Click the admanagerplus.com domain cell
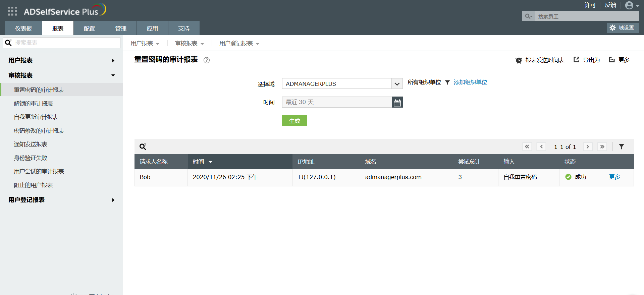644x295 pixels. [x=407, y=177]
